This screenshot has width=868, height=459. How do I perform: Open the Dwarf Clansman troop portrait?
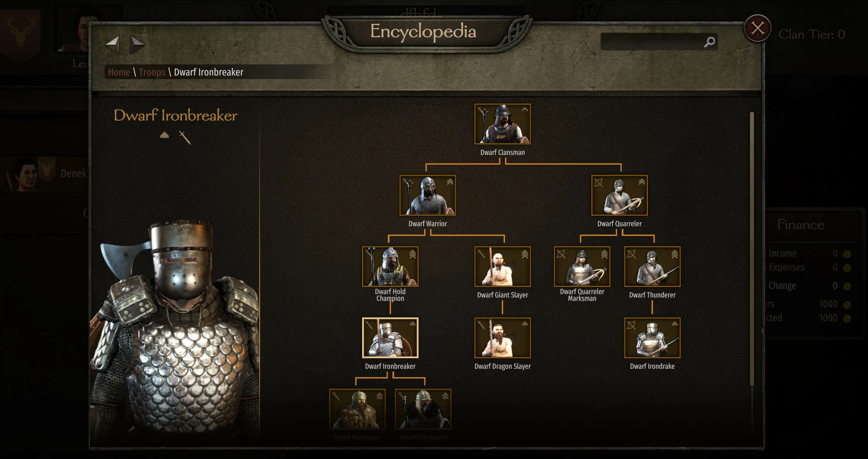click(x=502, y=124)
